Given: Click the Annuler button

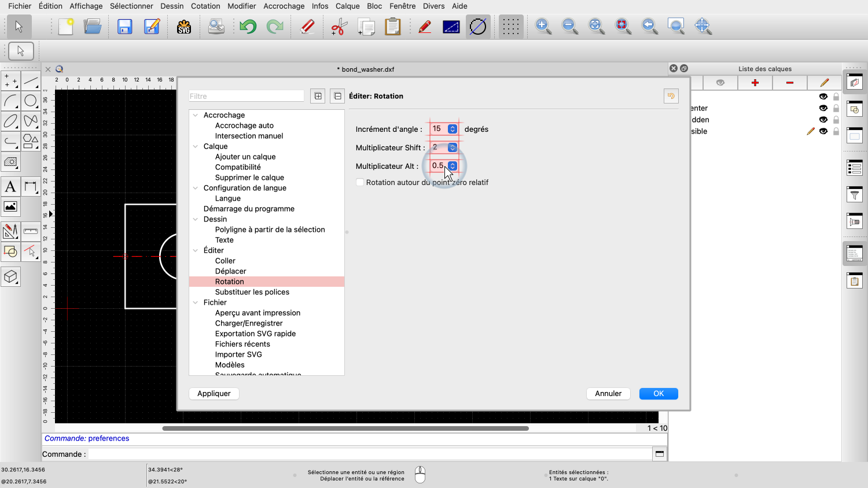Looking at the screenshot, I should 608,393.
